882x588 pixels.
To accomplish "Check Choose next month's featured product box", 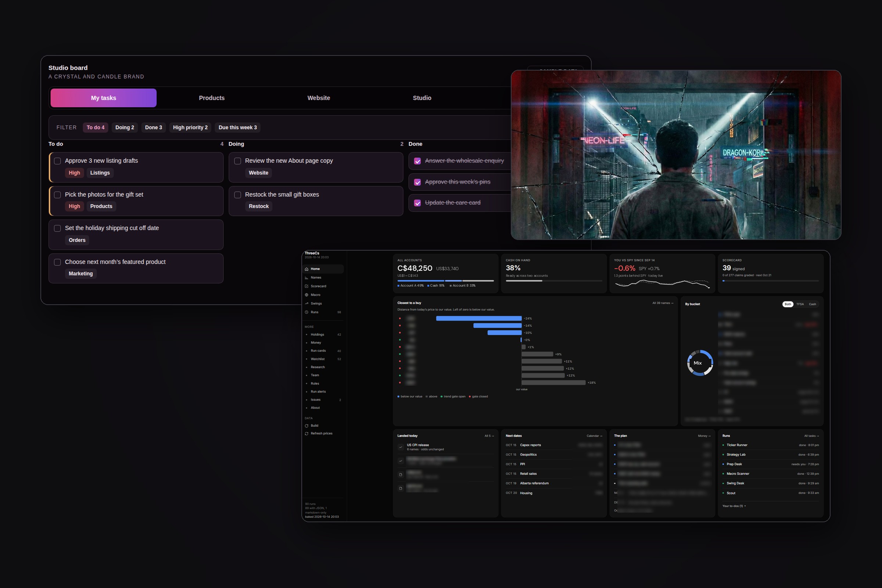I will click(57, 262).
